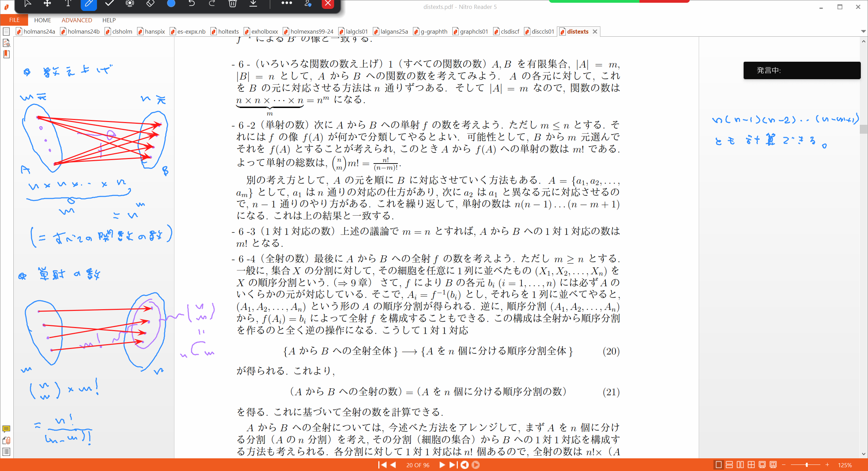Select facing continuous view mode

(751, 465)
